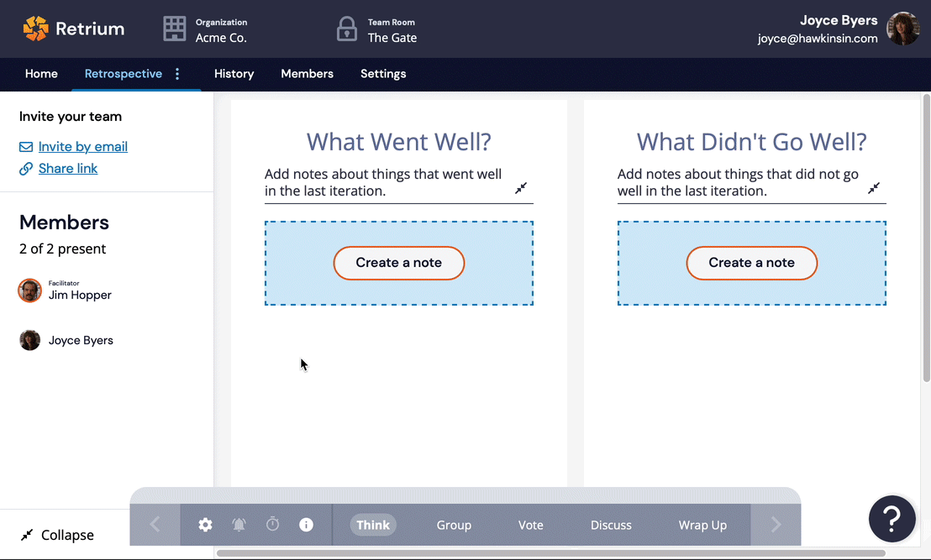931x560 pixels.
Task: Collapse the left sidebar panel
Action: click(57, 535)
